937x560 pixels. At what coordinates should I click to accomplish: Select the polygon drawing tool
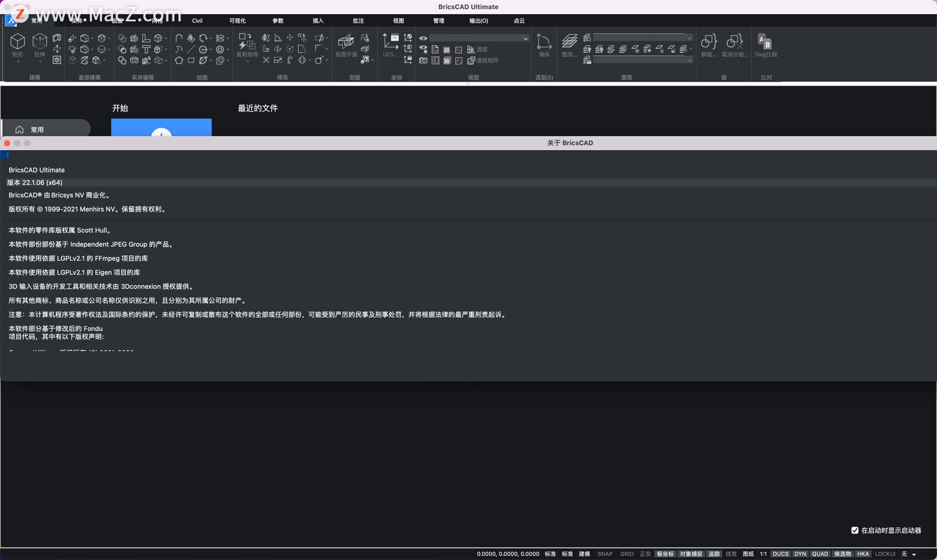point(179,60)
